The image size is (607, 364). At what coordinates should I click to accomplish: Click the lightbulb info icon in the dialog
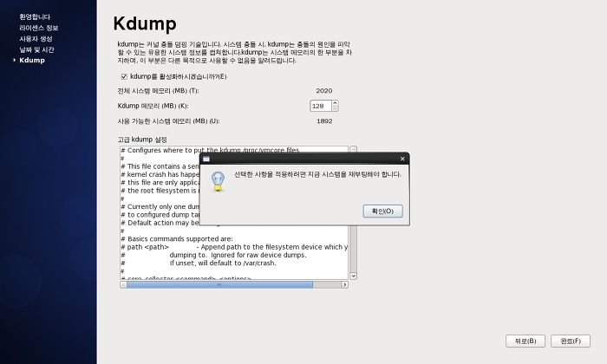coord(218,181)
